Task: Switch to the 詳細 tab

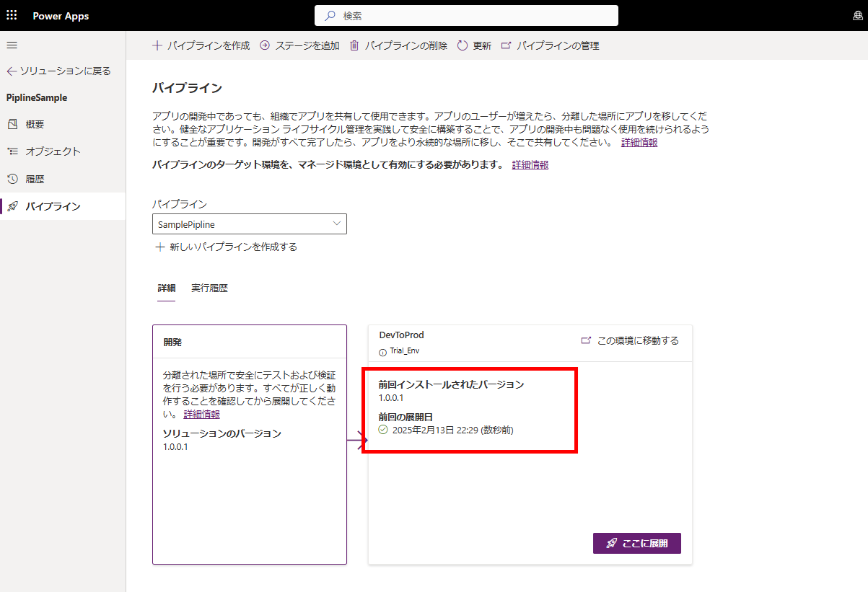Action: (x=166, y=287)
